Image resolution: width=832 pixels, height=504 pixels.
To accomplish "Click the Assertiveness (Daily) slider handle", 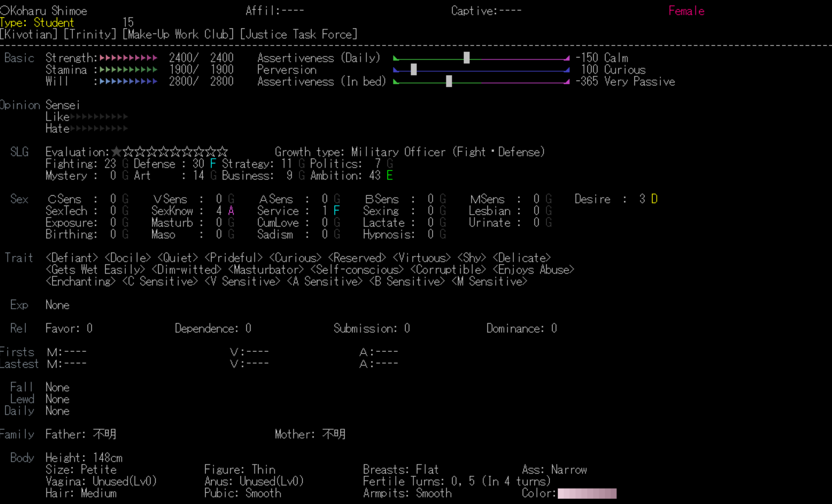I will (x=466, y=58).
